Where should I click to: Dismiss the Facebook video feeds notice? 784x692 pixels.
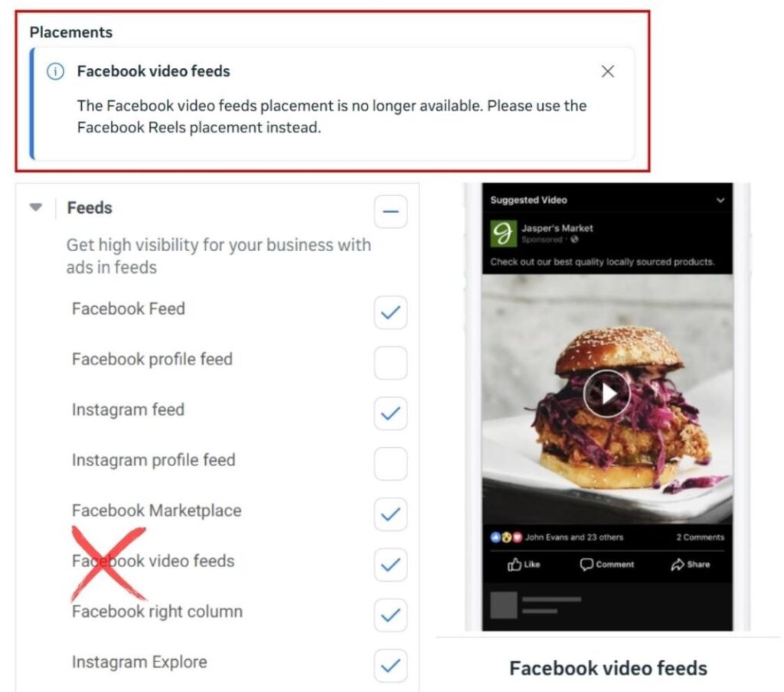tap(607, 71)
